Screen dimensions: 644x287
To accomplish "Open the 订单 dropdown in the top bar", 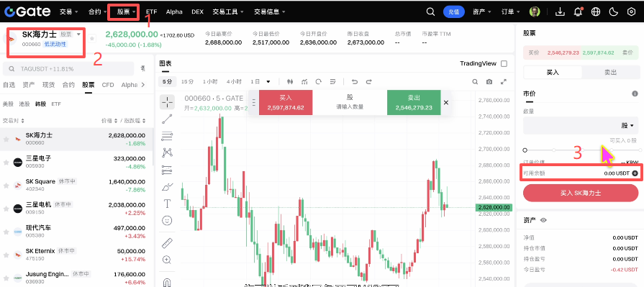I will 510,12.
